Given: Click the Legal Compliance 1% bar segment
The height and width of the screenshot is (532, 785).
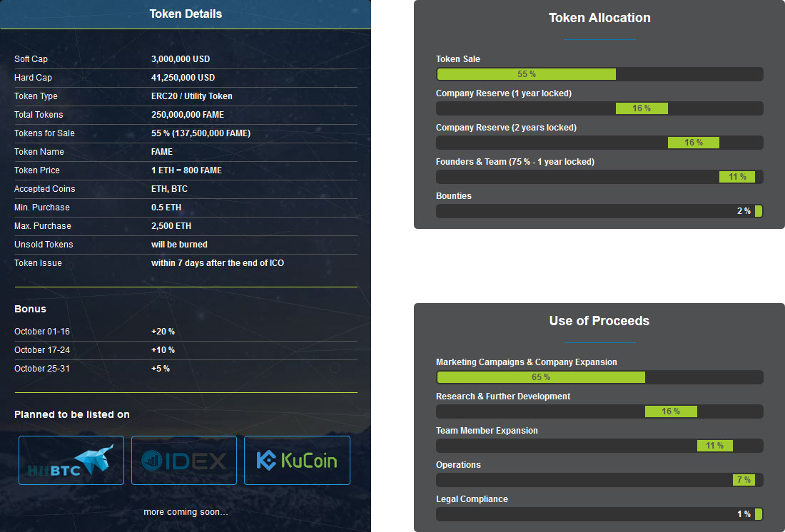Looking at the screenshot, I should 759,514.
